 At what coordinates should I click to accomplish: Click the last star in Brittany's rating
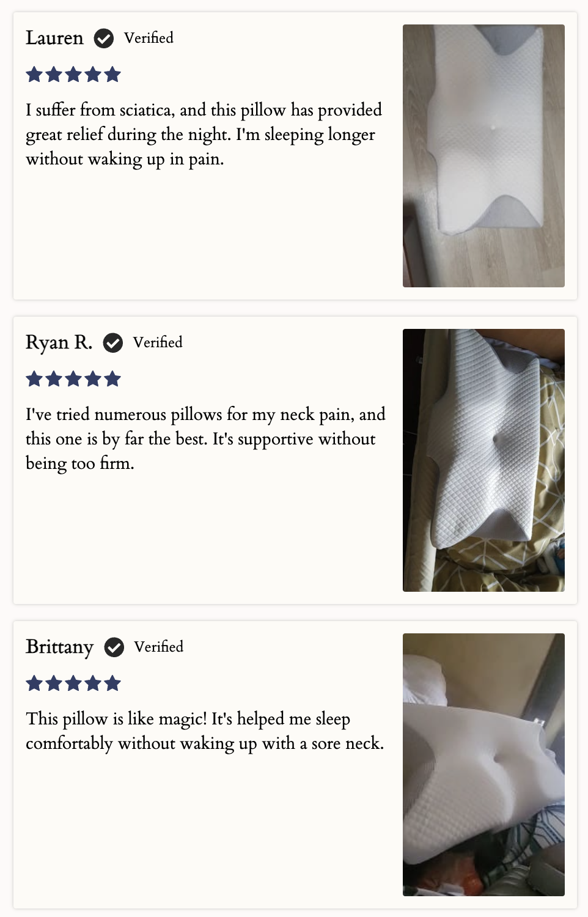point(112,684)
